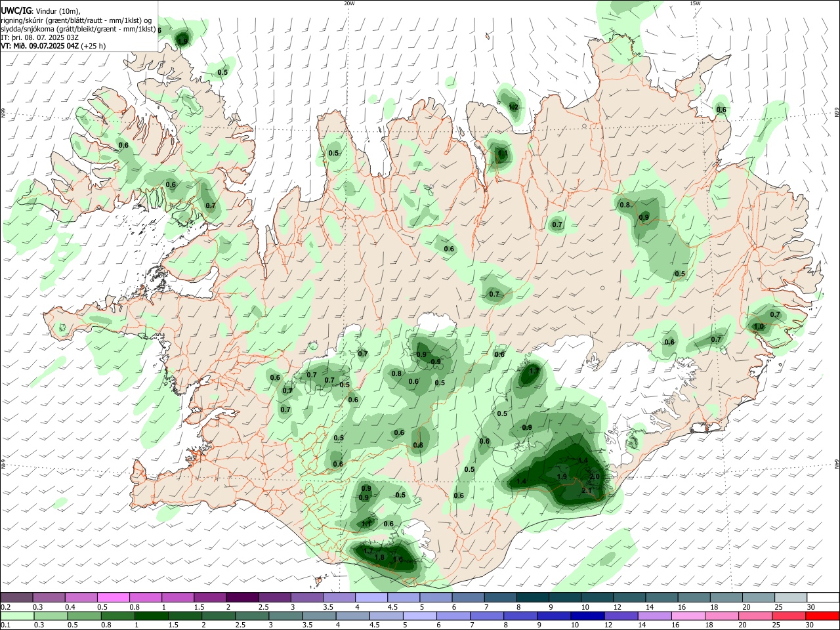This screenshot has height=630, width=840.
Task: Click the '0.1' label in the rain legend row
Action: [6, 625]
